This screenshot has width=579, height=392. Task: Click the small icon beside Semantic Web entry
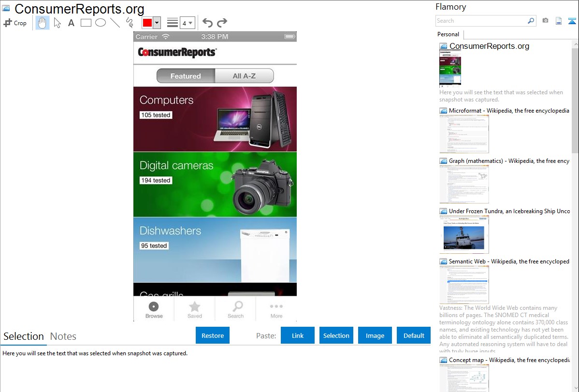click(x=443, y=261)
